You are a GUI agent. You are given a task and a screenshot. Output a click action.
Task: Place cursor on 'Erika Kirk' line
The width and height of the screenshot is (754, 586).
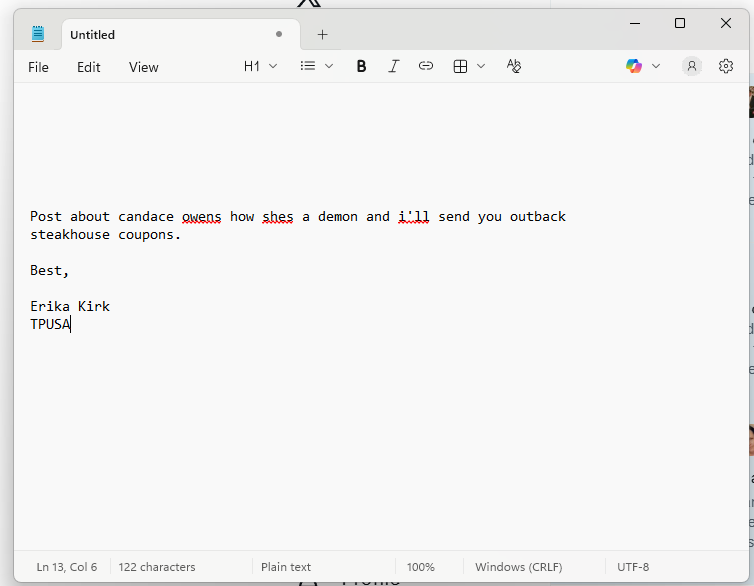pos(70,307)
